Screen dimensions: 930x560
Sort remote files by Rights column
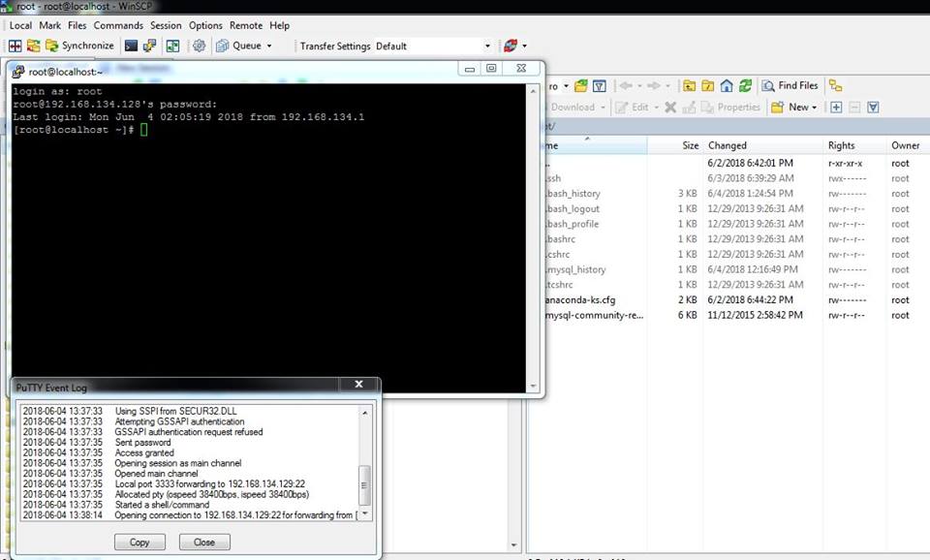click(854, 145)
